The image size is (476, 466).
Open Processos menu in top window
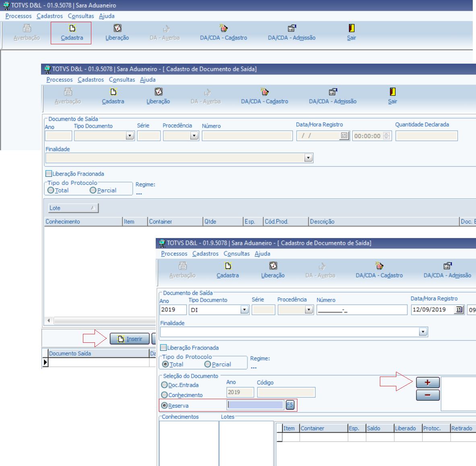tap(19, 16)
